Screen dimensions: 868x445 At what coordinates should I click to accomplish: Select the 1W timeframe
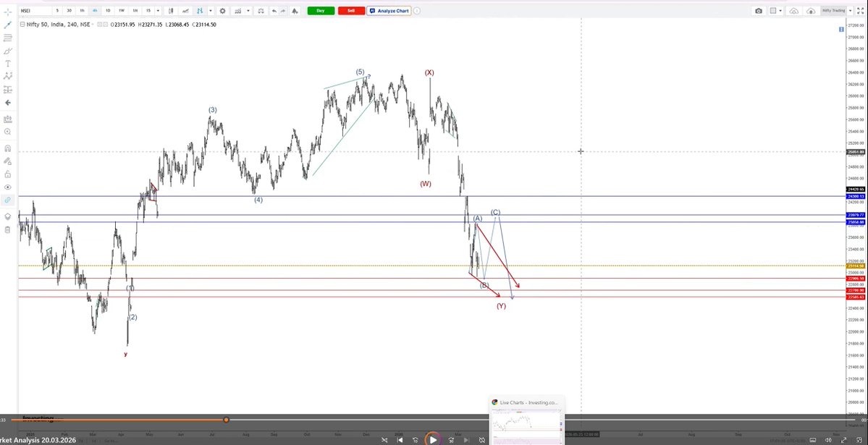(x=121, y=11)
